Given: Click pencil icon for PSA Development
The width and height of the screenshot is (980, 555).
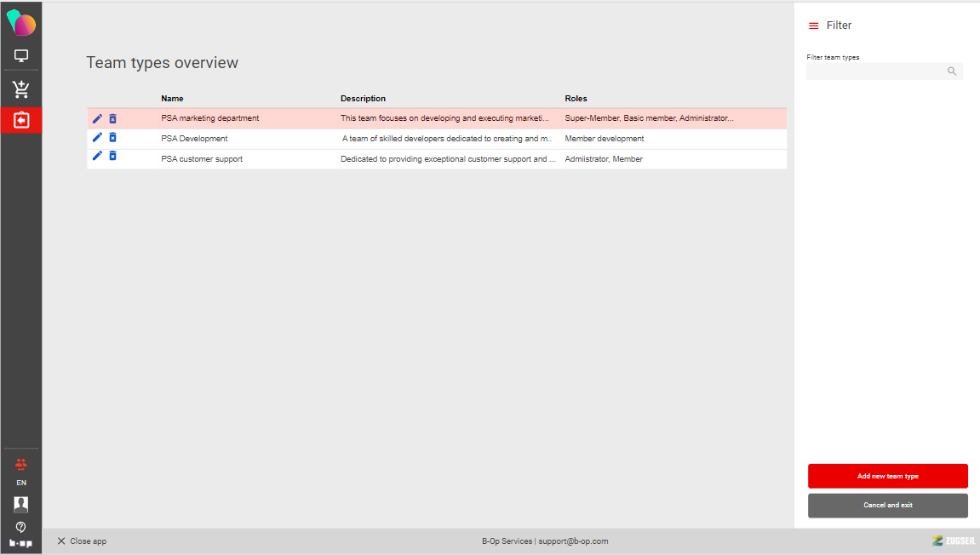Looking at the screenshot, I should click(97, 137).
